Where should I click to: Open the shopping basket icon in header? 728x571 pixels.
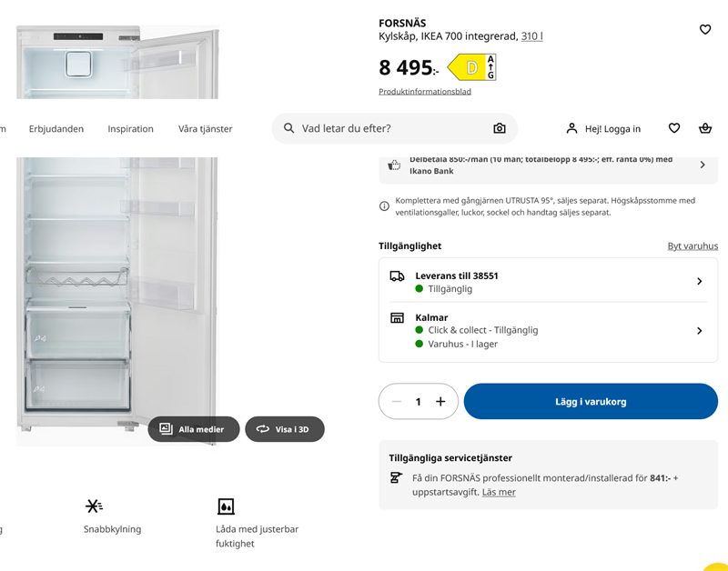pyautogui.click(x=704, y=128)
